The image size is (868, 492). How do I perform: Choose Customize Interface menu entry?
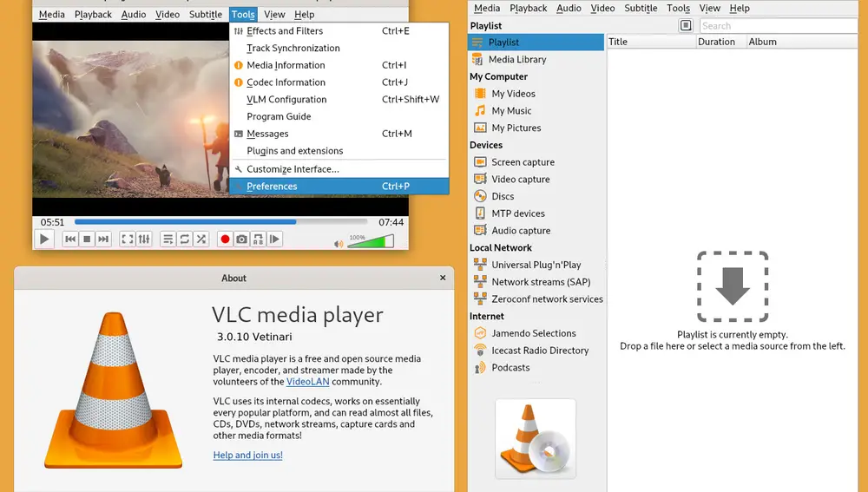coord(339,169)
